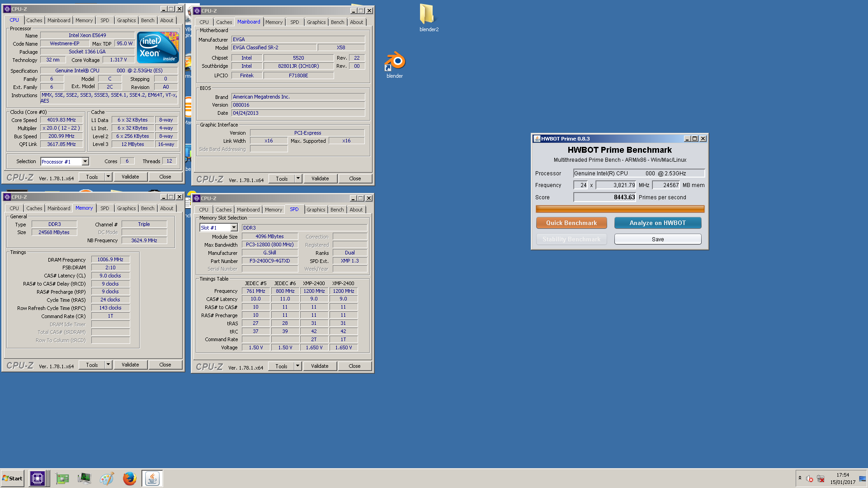Screen dimensions: 868x488
Task: Launch Firefox from the taskbar
Action: coord(129,479)
